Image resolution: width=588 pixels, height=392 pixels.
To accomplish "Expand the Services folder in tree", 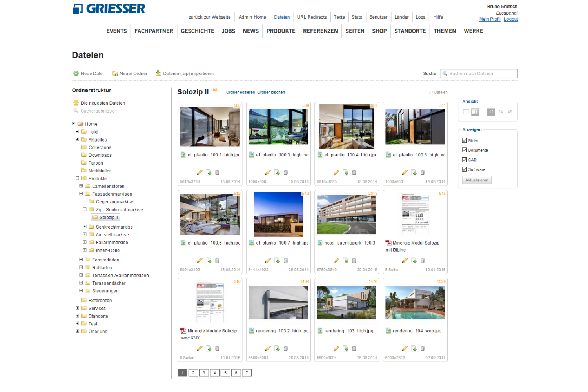I will [77, 308].
